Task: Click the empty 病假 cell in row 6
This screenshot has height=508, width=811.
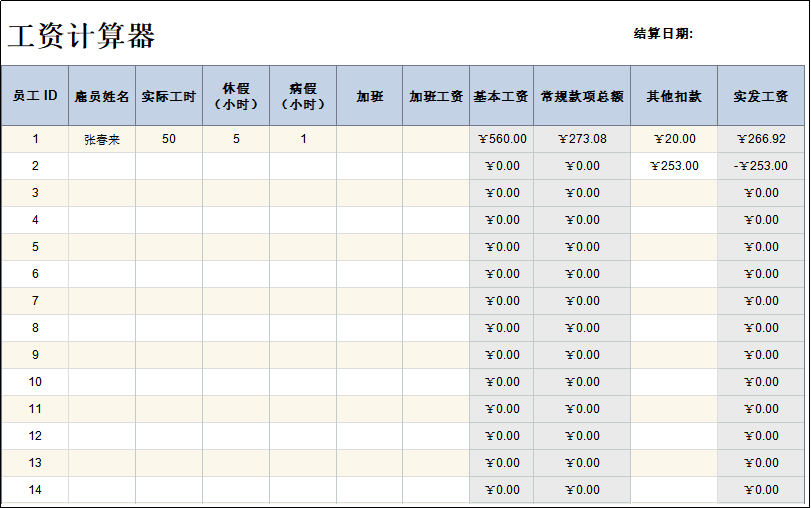Action: tap(303, 274)
